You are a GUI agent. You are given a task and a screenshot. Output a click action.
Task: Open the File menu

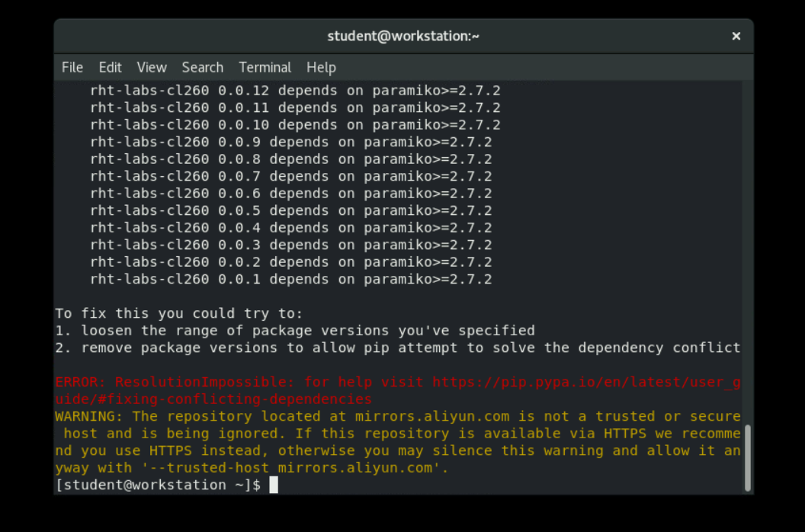[72, 67]
